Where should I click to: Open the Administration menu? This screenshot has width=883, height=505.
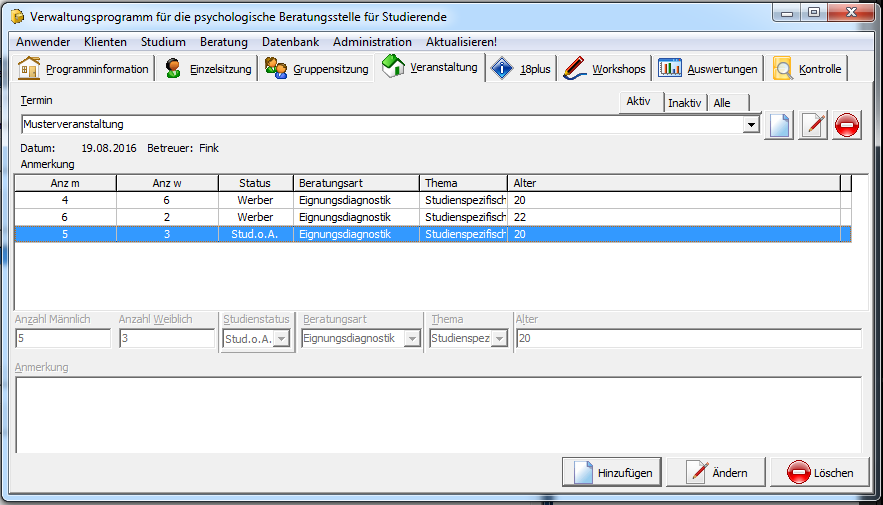click(x=372, y=42)
